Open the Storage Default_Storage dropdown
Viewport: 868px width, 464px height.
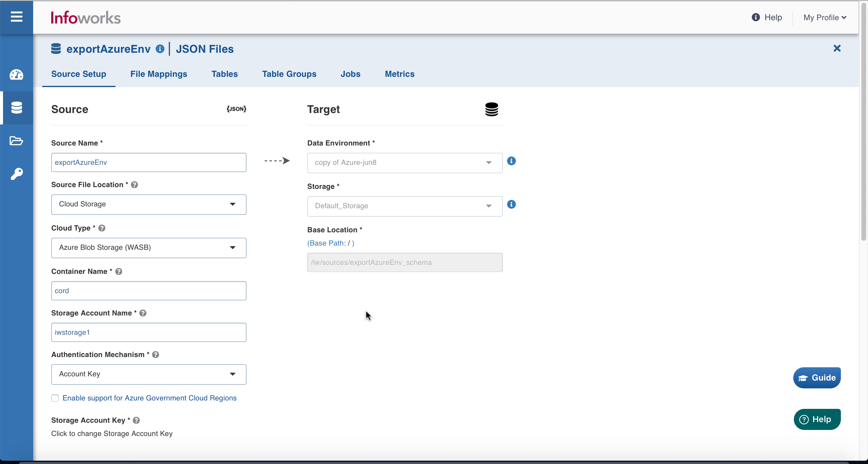(x=405, y=206)
